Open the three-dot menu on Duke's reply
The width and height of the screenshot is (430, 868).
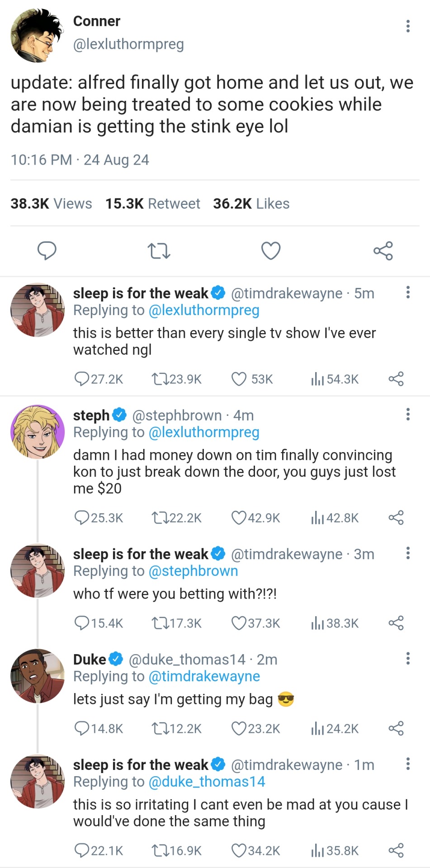point(408,658)
